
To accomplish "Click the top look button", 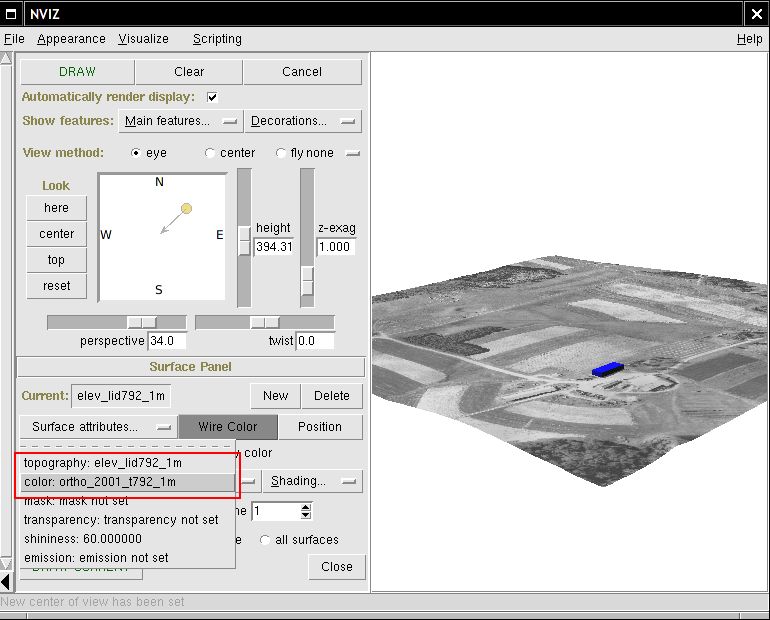I will [x=56, y=260].
